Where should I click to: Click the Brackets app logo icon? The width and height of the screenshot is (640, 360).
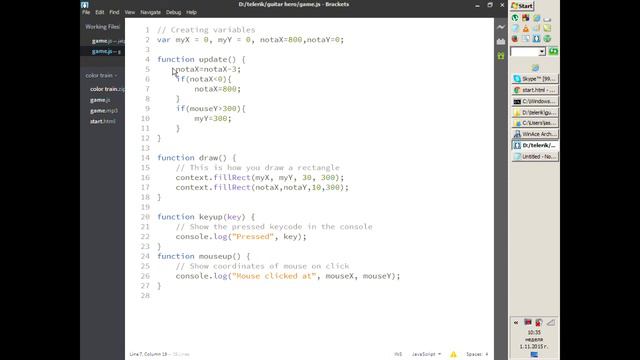[x=84, y=4]
